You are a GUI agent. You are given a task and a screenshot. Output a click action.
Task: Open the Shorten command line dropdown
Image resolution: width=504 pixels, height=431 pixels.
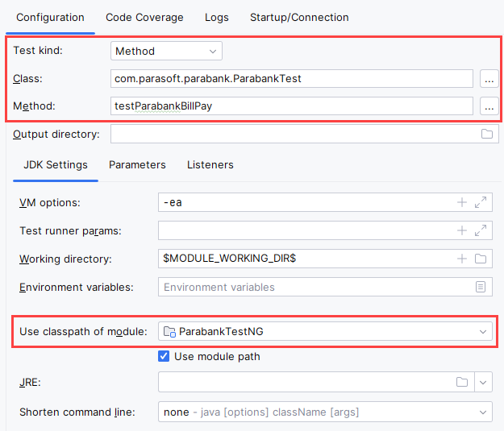[x=325, y=412]
